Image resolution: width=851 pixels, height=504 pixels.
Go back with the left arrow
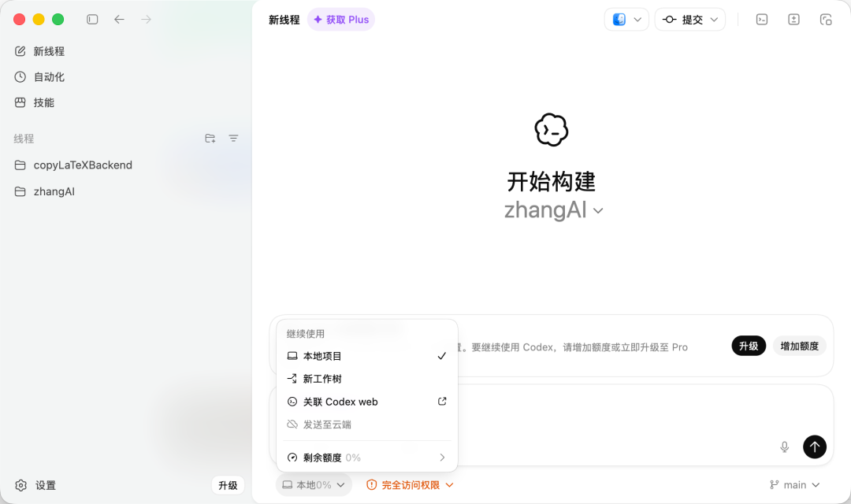pyautogui.click(x=120, y=20)
